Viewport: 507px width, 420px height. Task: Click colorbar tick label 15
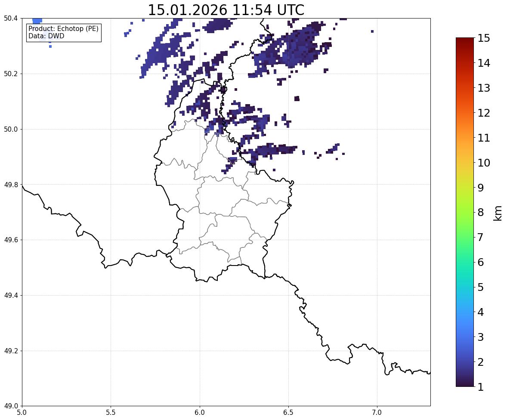pyautogui.click(x=484, y=38)
